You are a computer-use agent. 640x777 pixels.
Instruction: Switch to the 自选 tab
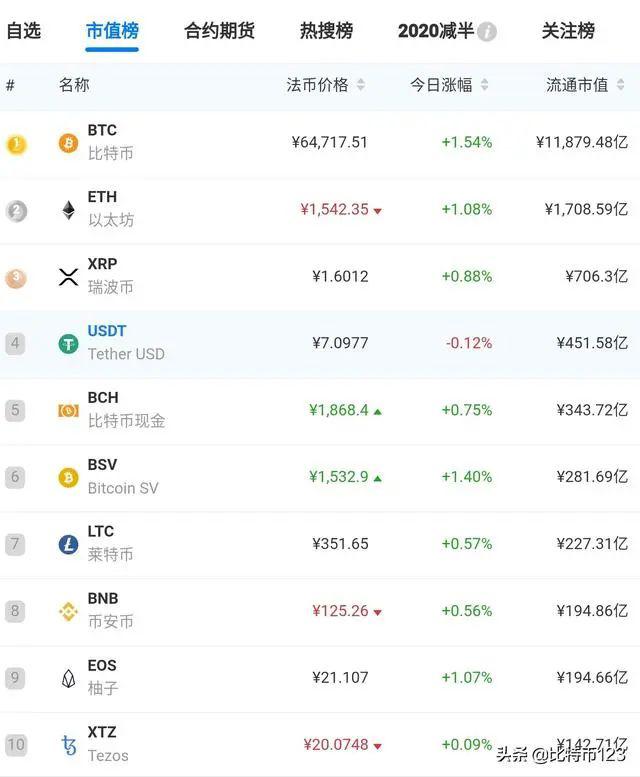pyautogui.click(x=24, y=31)
